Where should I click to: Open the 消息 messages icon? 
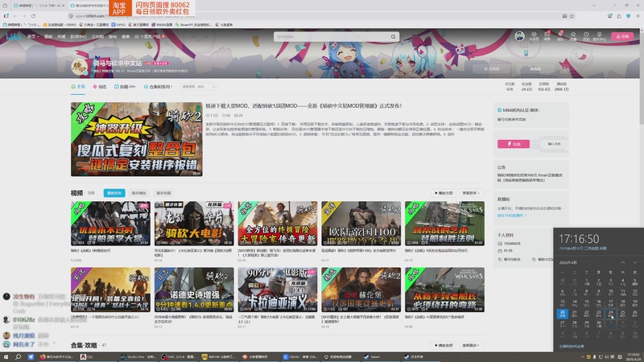pyautogui.click(x=547, y=36)
